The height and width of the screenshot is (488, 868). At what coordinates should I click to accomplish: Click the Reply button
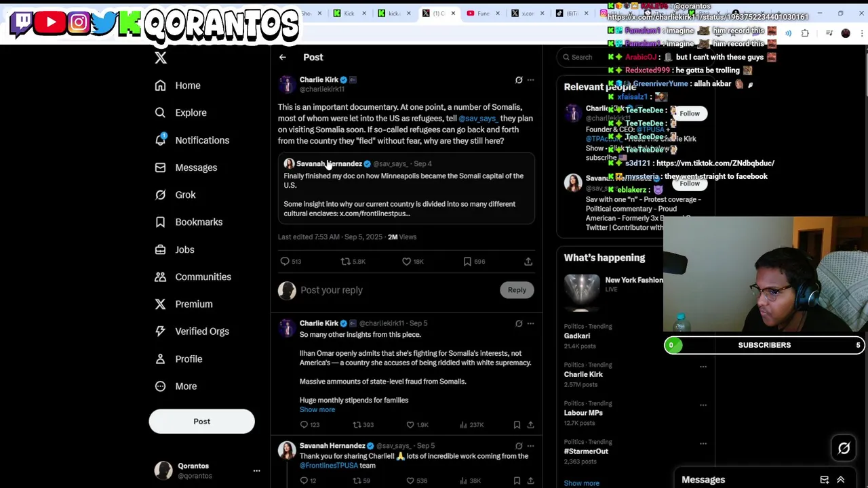(x=517, y=290)
